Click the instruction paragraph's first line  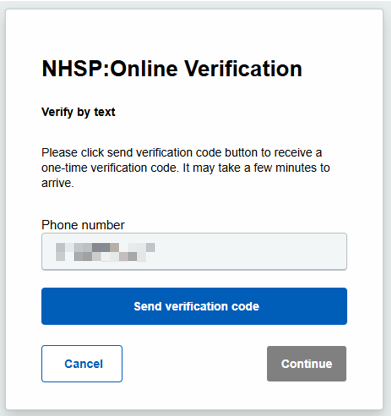click(182, 153)
